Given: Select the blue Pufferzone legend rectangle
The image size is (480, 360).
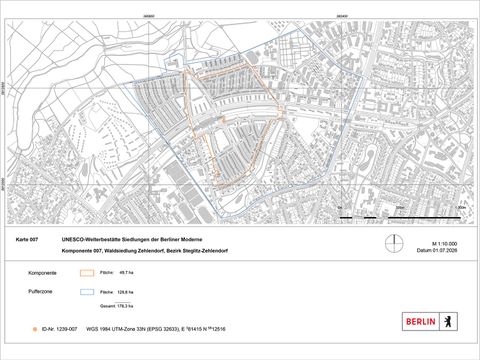Looking at the screenshot, I should (x=87, y=292).
